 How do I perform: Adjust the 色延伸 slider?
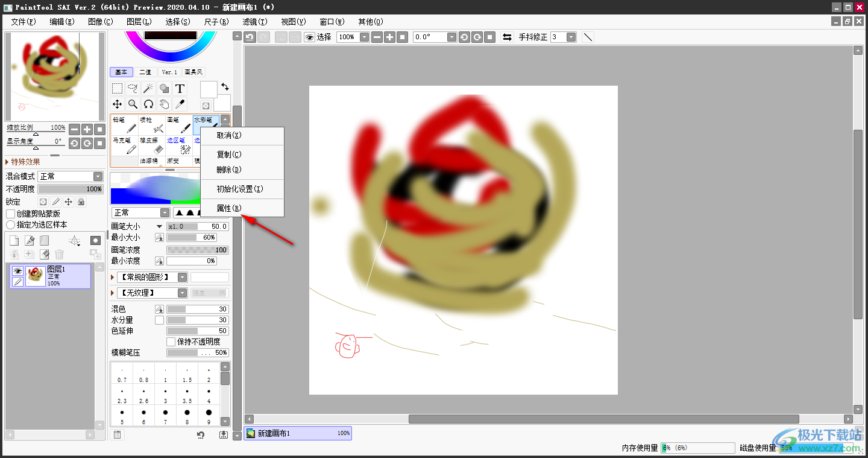click(x=198, y=331)
